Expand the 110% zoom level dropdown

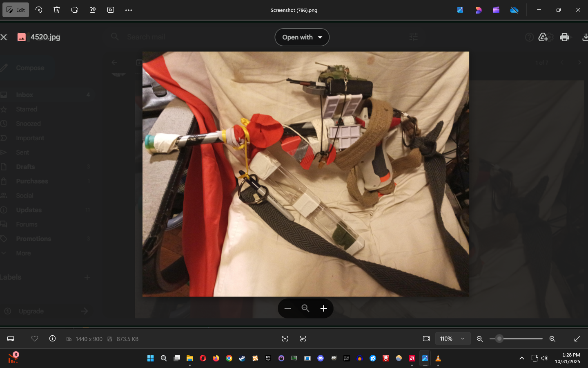[452, 339]
